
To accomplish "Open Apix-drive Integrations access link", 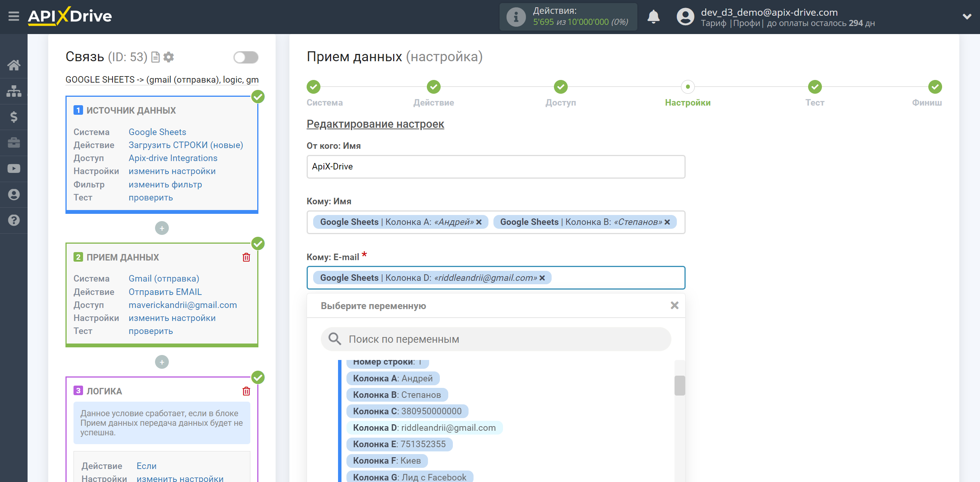I will point(173,158).
